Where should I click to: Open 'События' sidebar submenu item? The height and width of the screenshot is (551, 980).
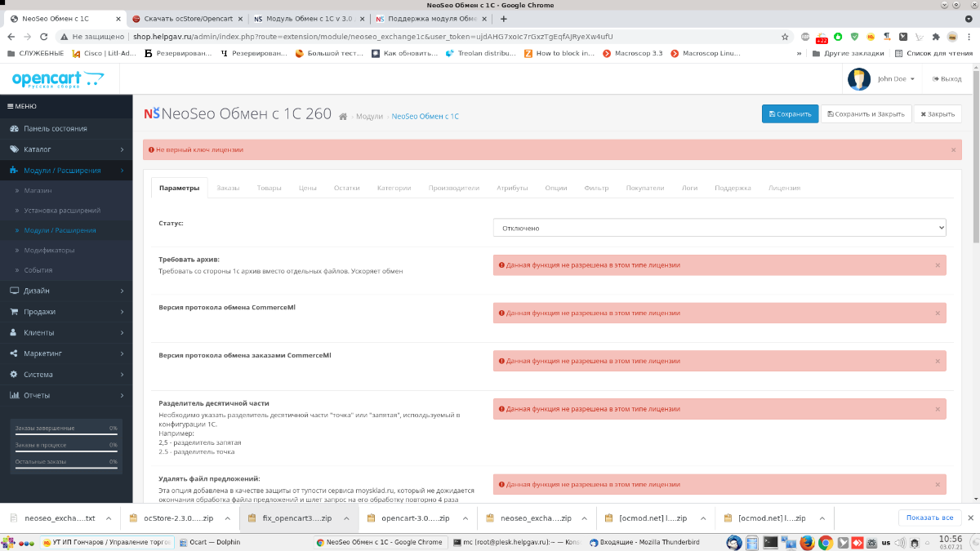(38, 269)
